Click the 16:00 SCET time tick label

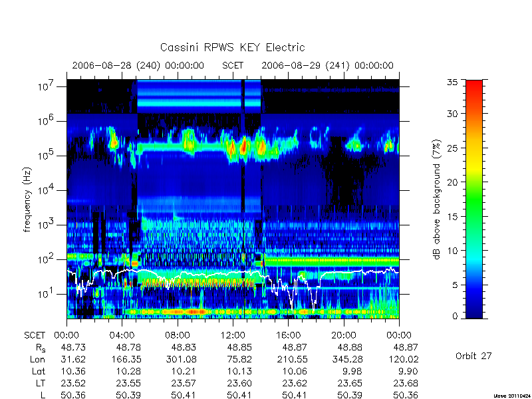tap(288, 336)
